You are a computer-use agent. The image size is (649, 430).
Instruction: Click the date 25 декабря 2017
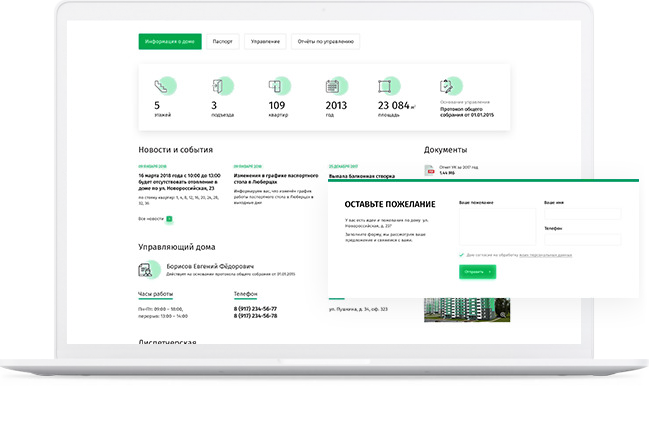(344, 166)
